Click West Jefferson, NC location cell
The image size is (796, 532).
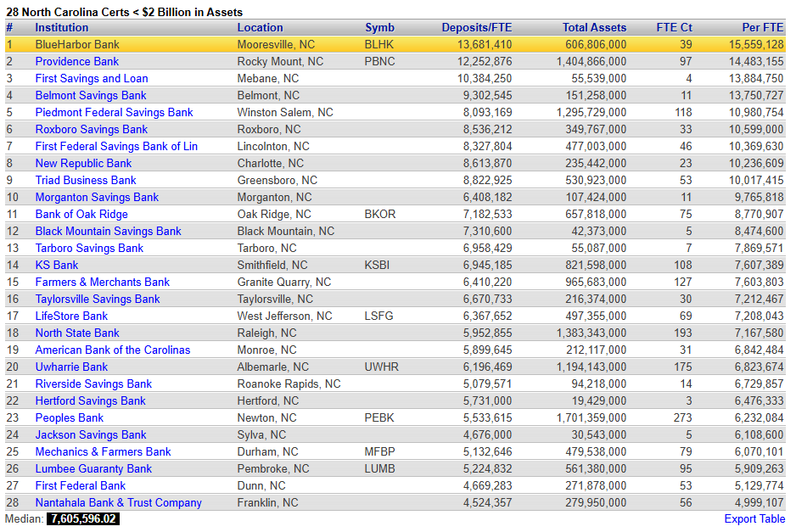pos(284,316)
